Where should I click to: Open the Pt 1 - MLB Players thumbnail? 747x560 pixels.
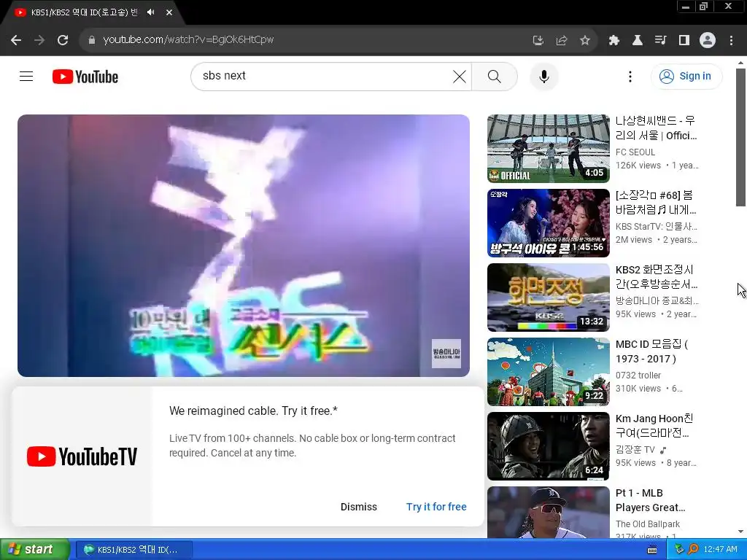[549, 513]
